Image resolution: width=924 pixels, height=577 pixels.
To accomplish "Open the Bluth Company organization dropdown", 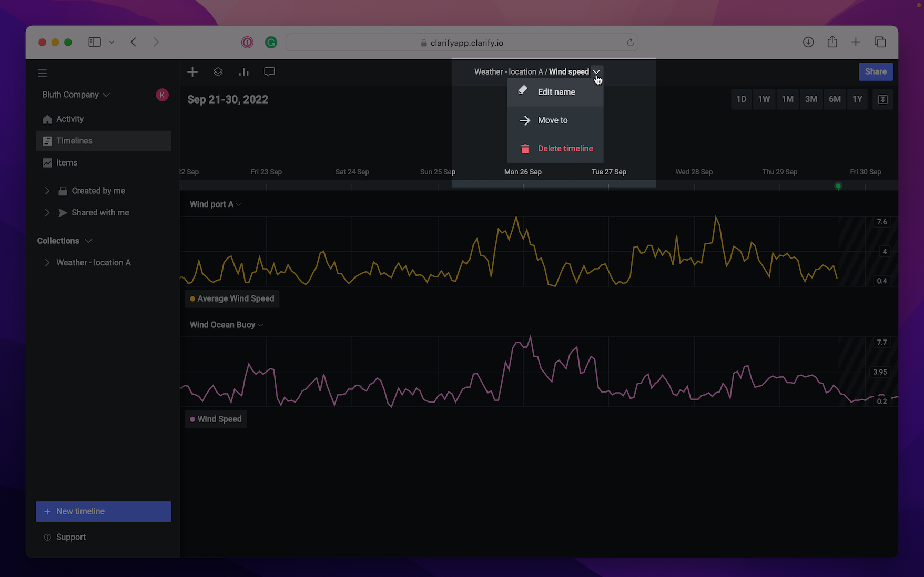I will click(x=76, y=95).
